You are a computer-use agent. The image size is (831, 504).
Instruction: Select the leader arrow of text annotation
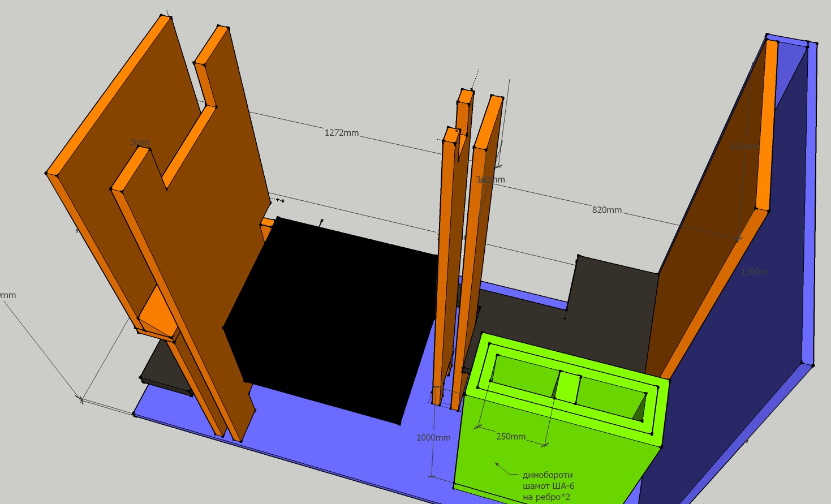pyautogui.click(x=507, y=469)
